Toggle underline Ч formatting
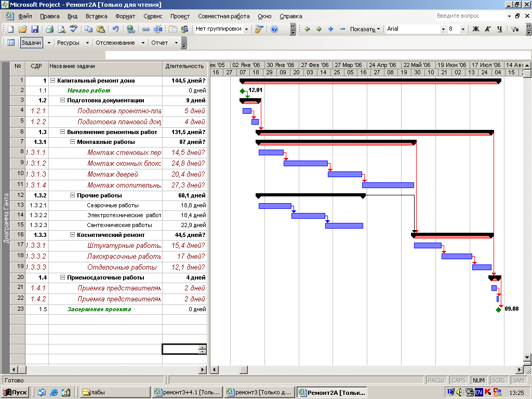Screen dimensions: 532x399 click(x=499, y=29)
